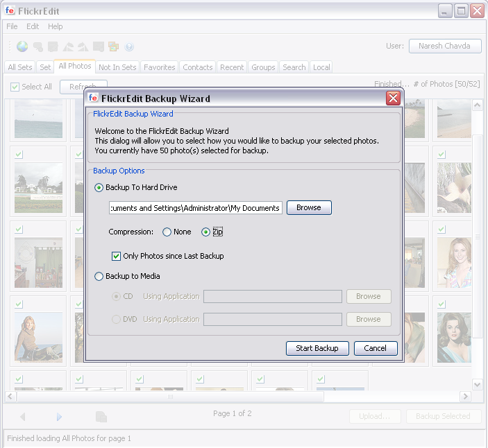The width and height of the screenshot is (488, 448).
Task: Switch to the Favorites tab
Action: click(160, 67)
